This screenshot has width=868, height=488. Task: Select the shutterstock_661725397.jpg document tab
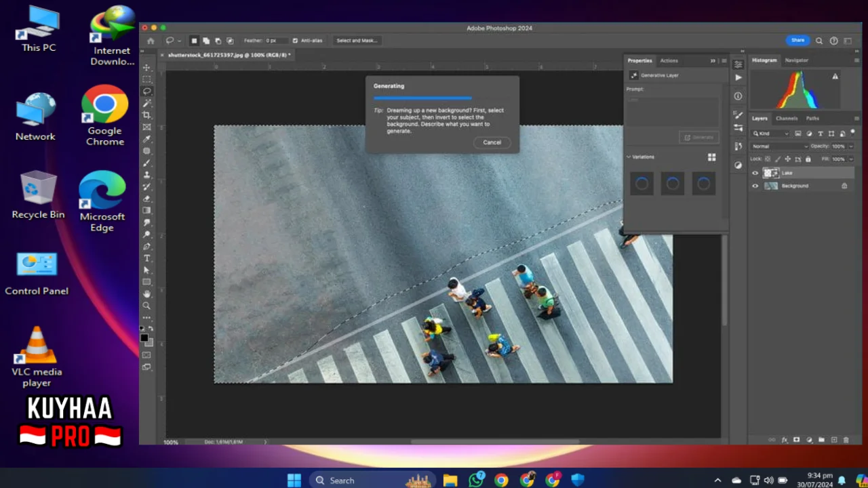[x=229, y=55]
